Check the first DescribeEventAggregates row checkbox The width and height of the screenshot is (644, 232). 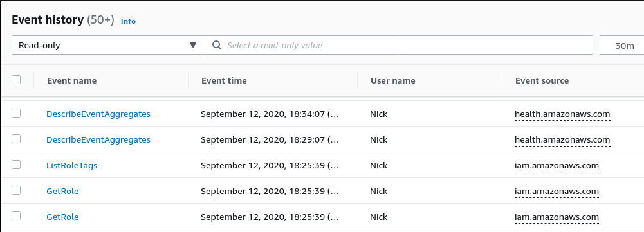click(x=16, y=113)
